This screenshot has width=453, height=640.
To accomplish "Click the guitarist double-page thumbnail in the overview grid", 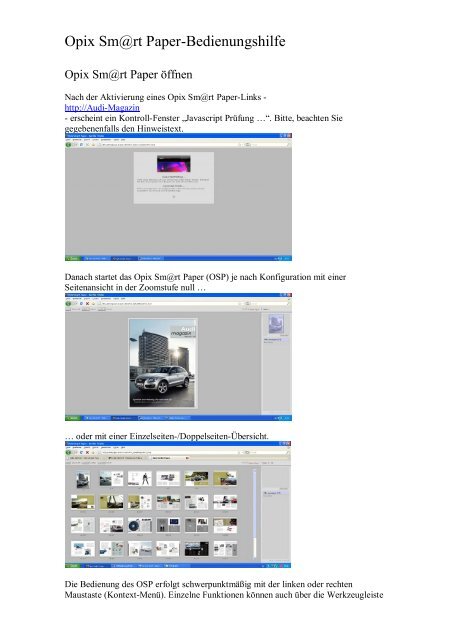I will click(x=140, y=478).
